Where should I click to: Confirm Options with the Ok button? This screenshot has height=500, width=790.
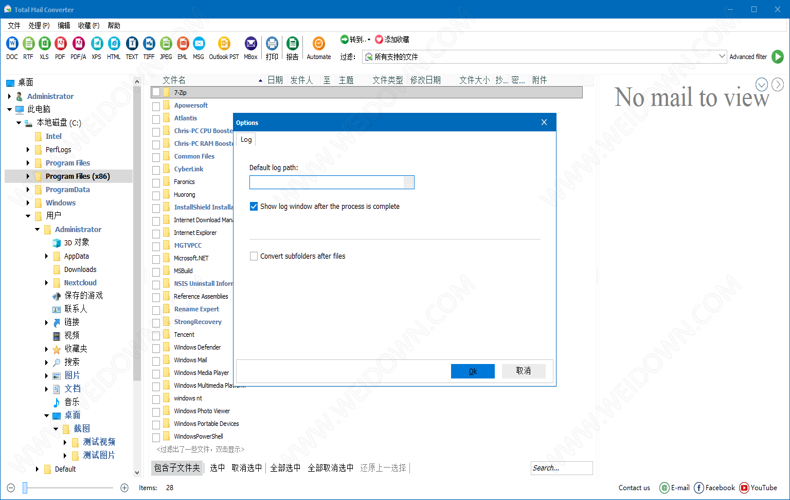[x=473, y=371]
